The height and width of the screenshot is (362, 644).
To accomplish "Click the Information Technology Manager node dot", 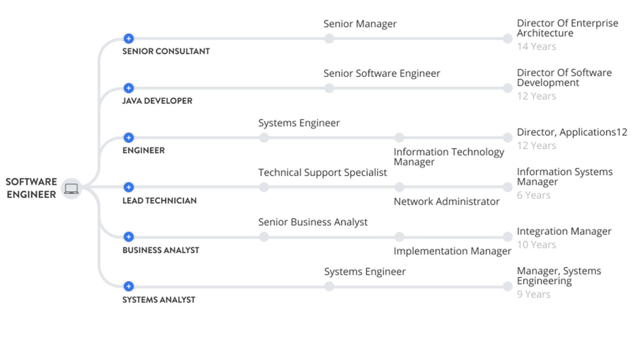I will 399,138.
